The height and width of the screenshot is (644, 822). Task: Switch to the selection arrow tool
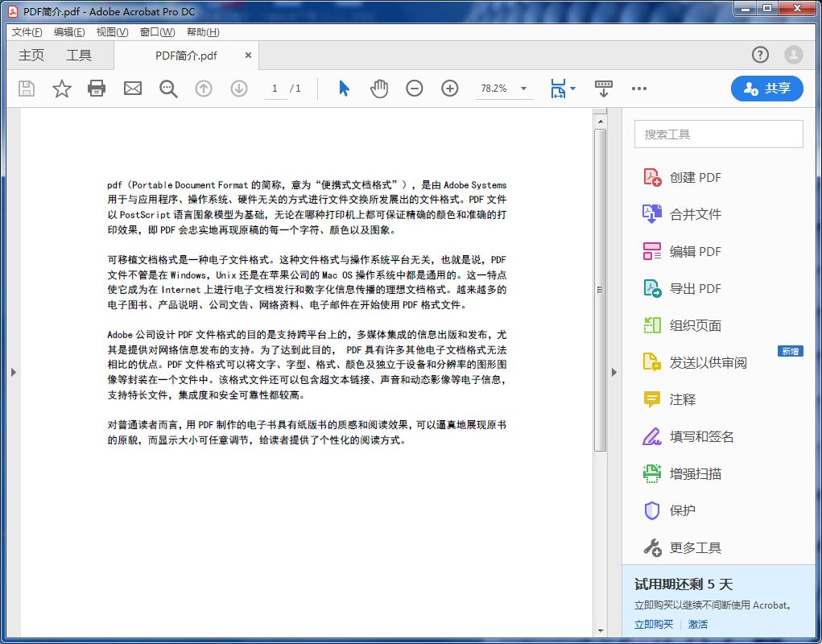click(x=342, y=89)
